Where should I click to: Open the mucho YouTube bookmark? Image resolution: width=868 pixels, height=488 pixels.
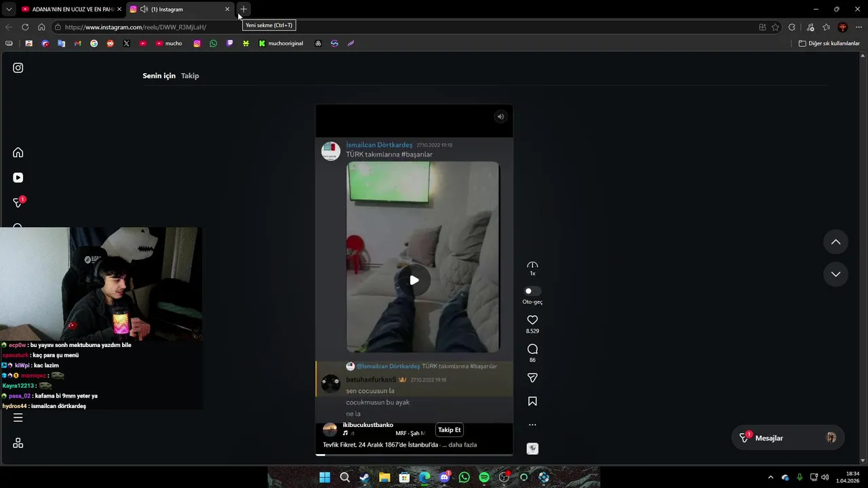[169, 43]
